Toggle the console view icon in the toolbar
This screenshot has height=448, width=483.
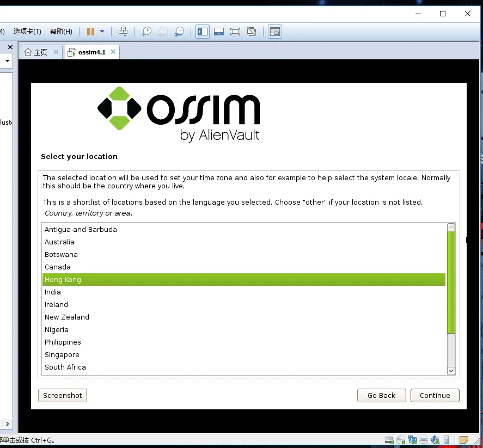(x=275, y=32)
